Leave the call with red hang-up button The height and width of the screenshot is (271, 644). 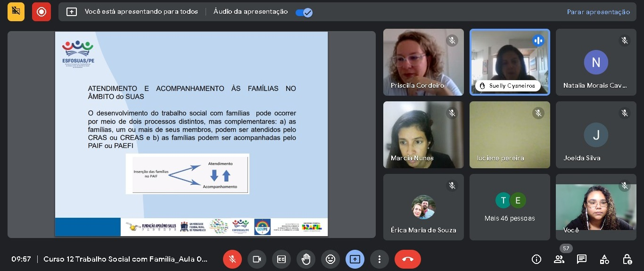click(408, 259)
